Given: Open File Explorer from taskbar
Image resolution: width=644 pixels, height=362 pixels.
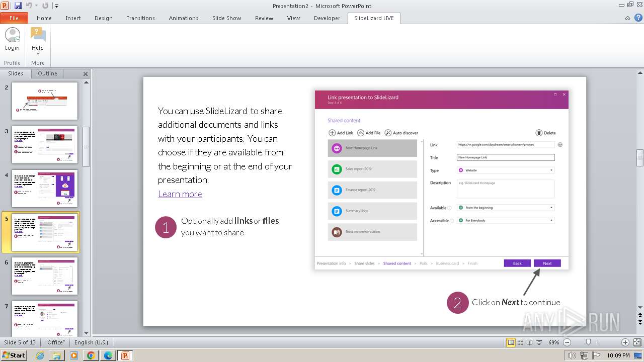Looking at the screenshot, I should (x=57, y=355).
